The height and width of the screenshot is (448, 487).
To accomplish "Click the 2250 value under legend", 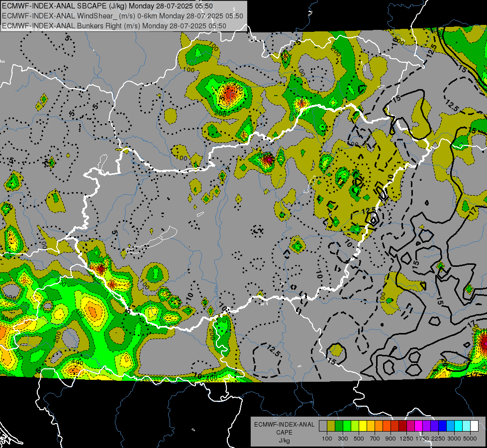I will (438, 439).
